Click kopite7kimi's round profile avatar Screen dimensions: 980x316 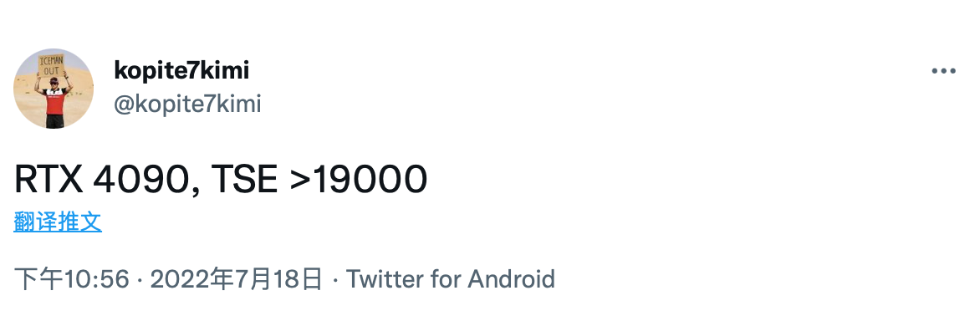point(54,89)
